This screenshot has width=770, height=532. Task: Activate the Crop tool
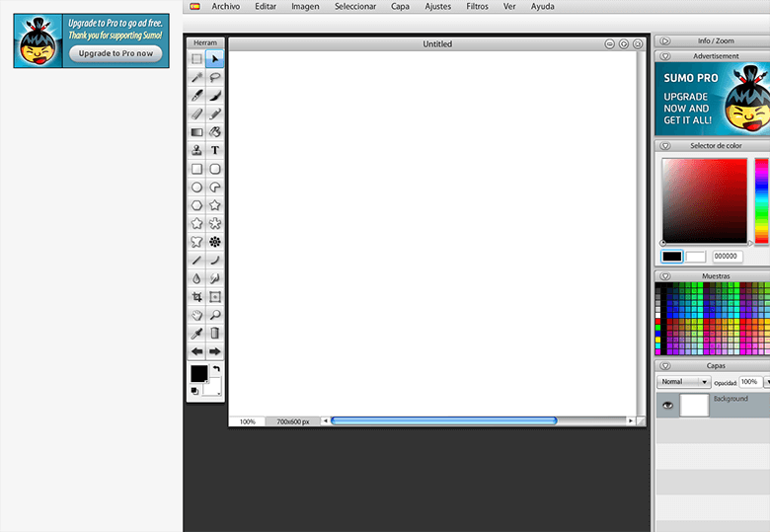(196, 297)
